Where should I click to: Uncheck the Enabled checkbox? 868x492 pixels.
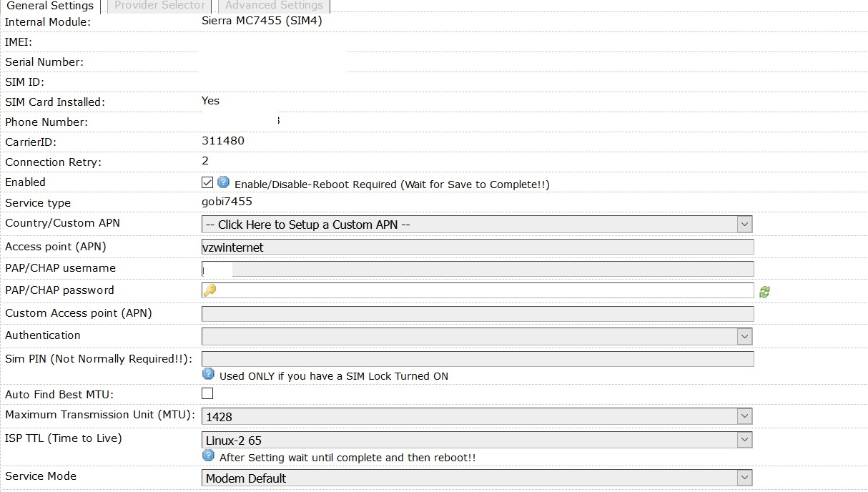(208, 182)
